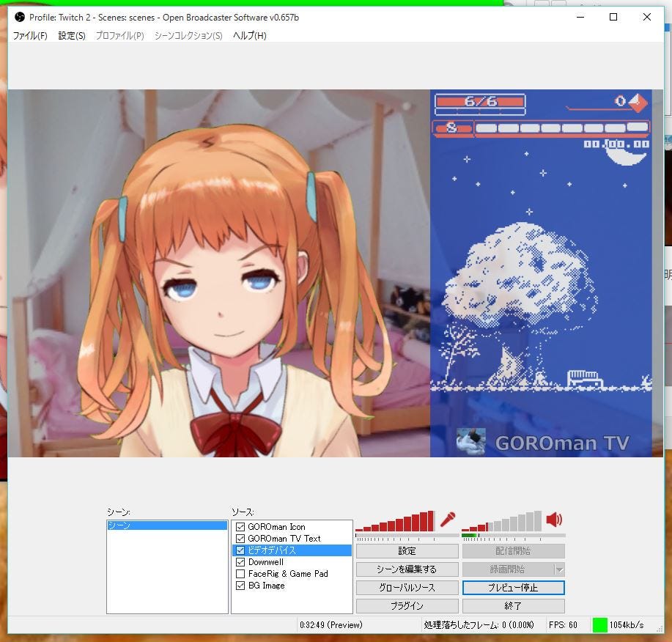Click the 0:32:49 (Preview) status text
Screen dimensions: 672x642
tap(331, 625)
